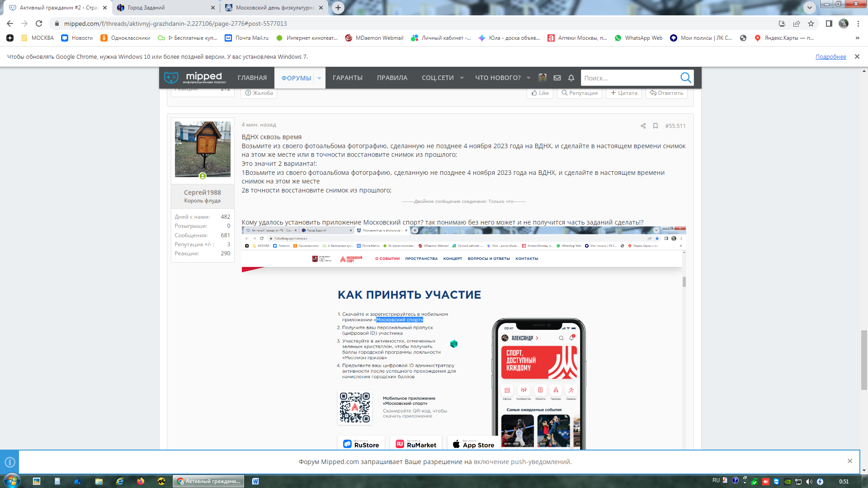Open ПРАВИЛА in the site menu
Image resolution: width=868 pixels, height=488 pixels.
(x=392, y=78)
